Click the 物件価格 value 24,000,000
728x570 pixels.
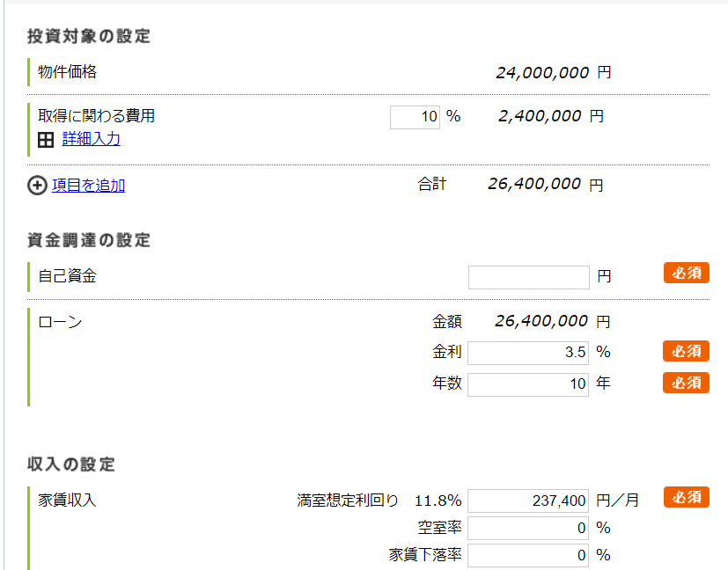point(542,73)
